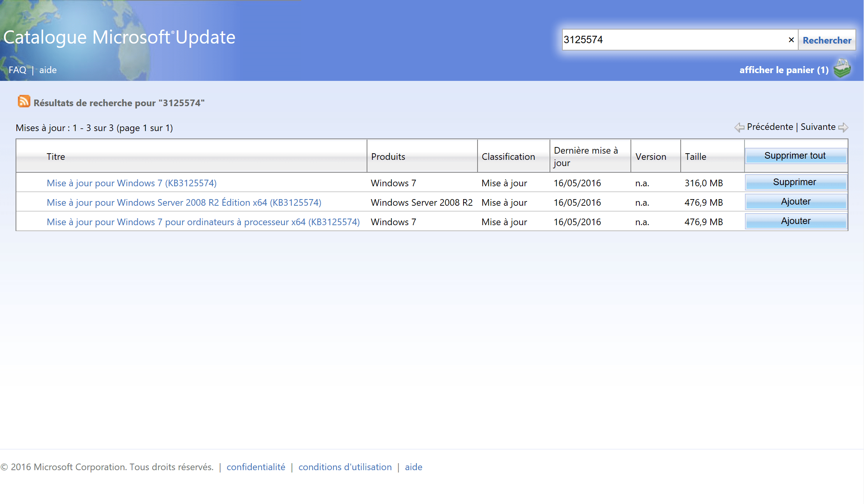Open Windows 7 processeur x64 update link

(203, 222)
